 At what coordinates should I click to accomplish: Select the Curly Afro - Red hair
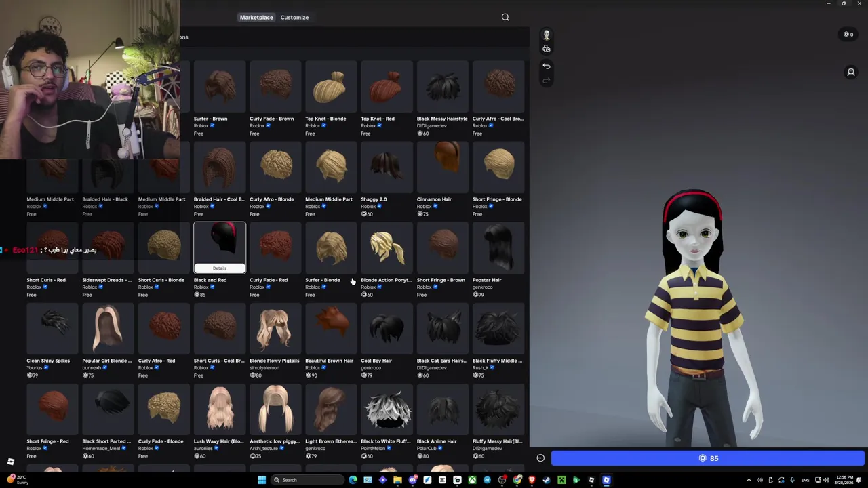(x=164, y=341)
